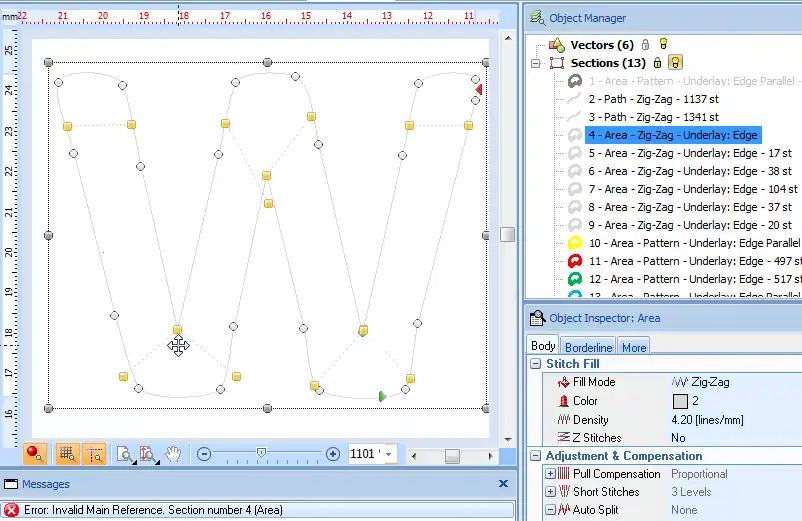Collapse the Sections tree node
Screen dimensions: 802x521
(x=537, y=63)
